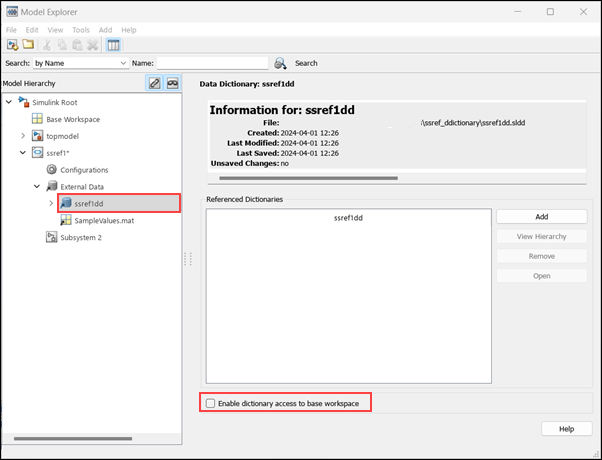The height and width of the screenshot is (460, 602).
Task: Collapse the ssref1 tree node
Action: (23, 153)
